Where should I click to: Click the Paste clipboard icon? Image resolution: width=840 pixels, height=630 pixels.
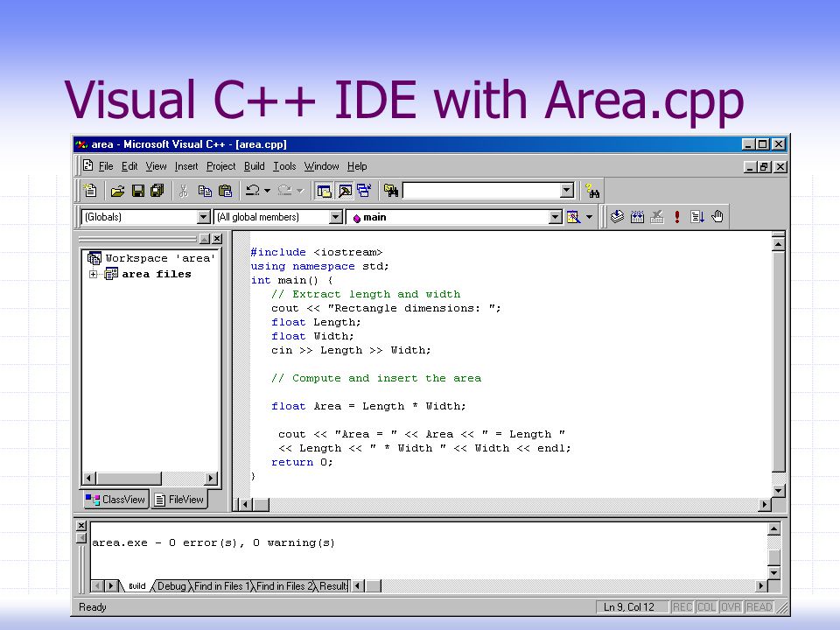[226, 191]
